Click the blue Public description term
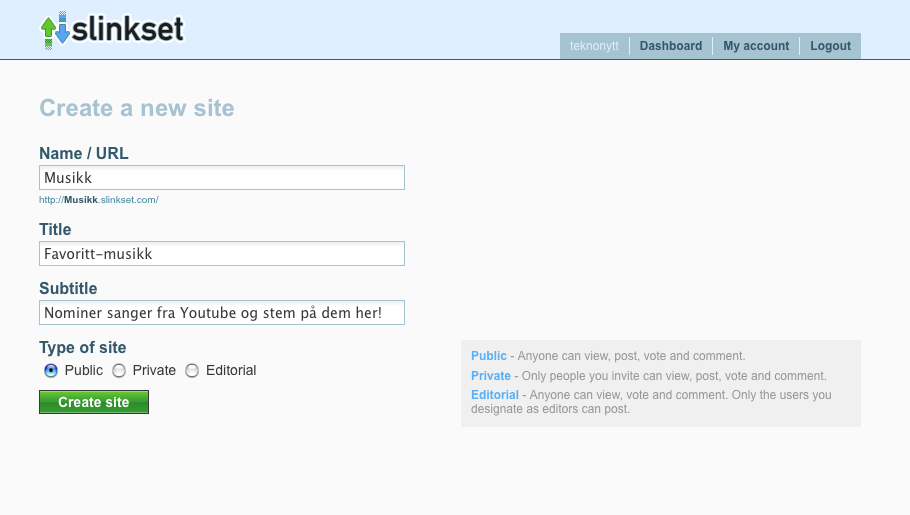Viewport: 910px width, 515px height. click(x=489, y=356)
